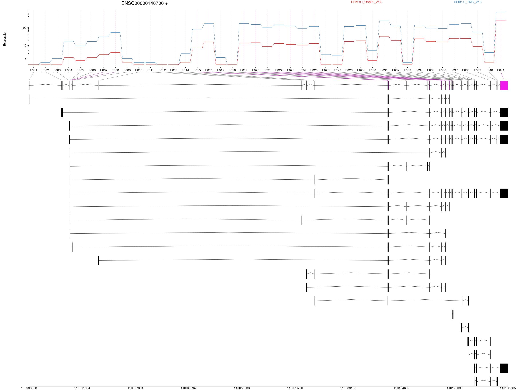This screenshot has width=532, height=392.
Task: Click exon label E039
Action: click(478, 70)
